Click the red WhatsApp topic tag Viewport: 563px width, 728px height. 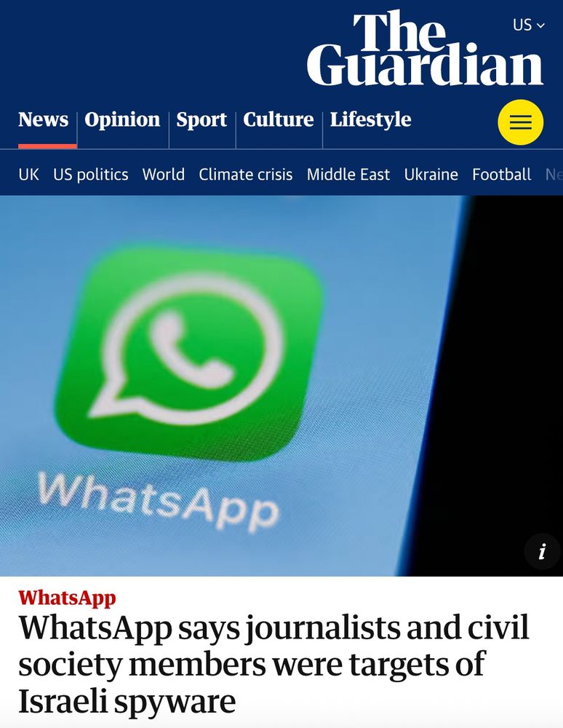click(x=67, y=598)
